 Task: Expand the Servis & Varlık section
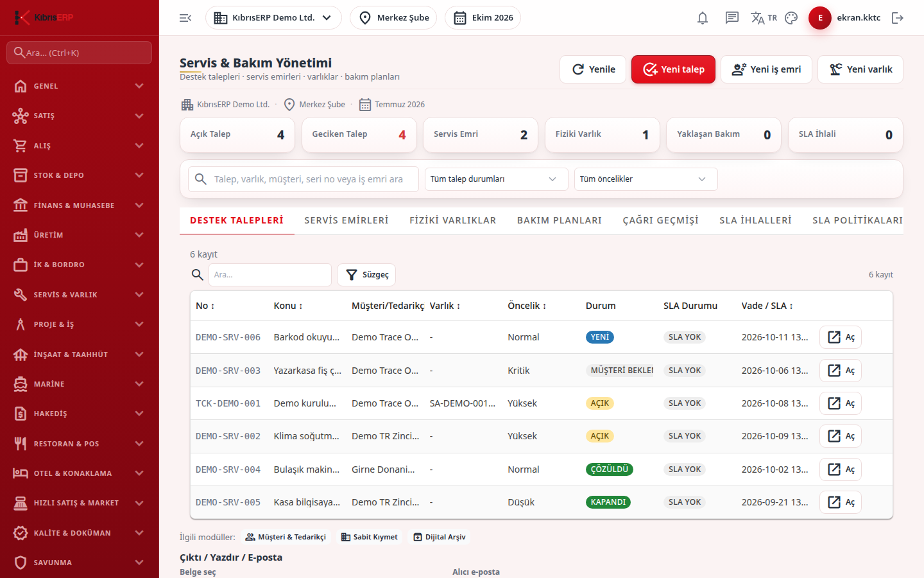click(80, 295)
